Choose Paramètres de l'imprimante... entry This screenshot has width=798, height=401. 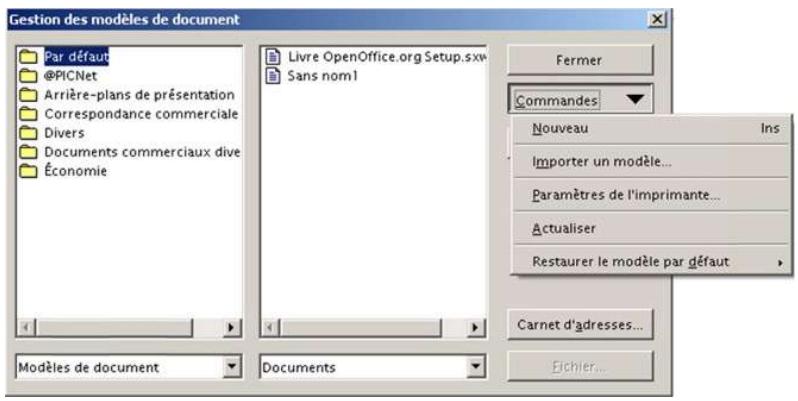pos(651,195)
